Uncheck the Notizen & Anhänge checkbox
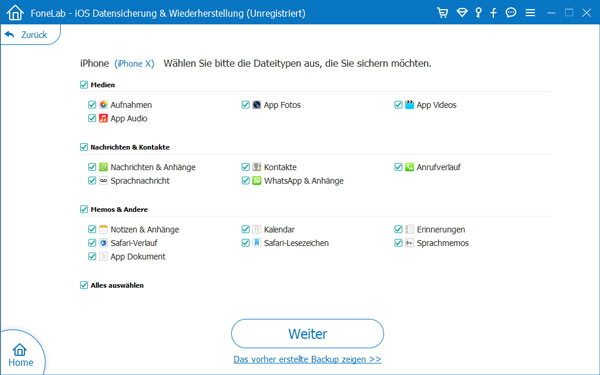This screenshot has height=375, width=600. click(x=92, y=229)
